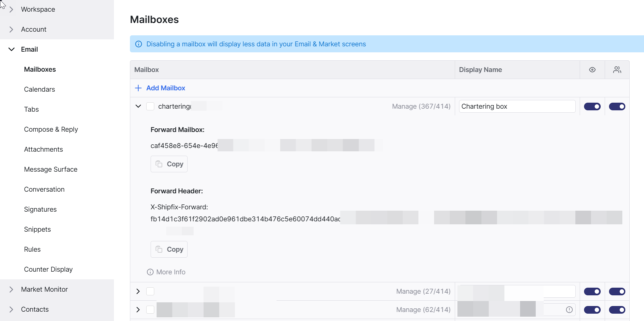644x321 pixels.
Task: Tick the chartering mailbox checkbox
Action: (150, 106)
